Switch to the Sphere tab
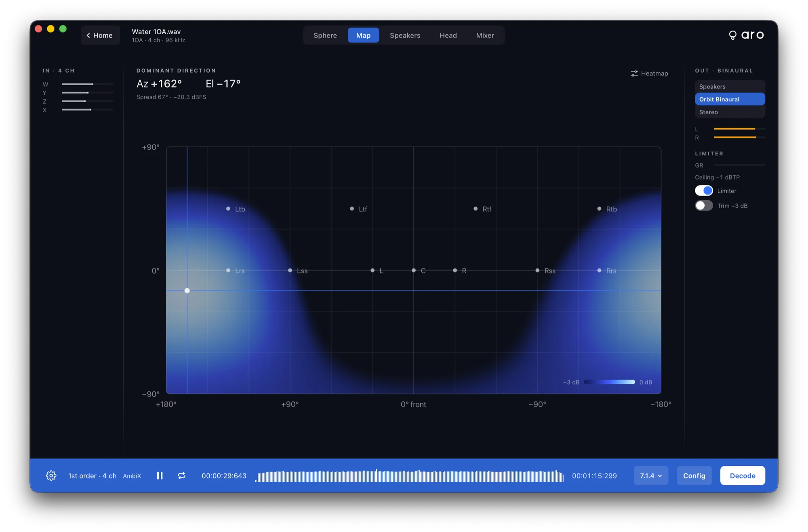The image size is (808, 532). [x=325, y=35]
